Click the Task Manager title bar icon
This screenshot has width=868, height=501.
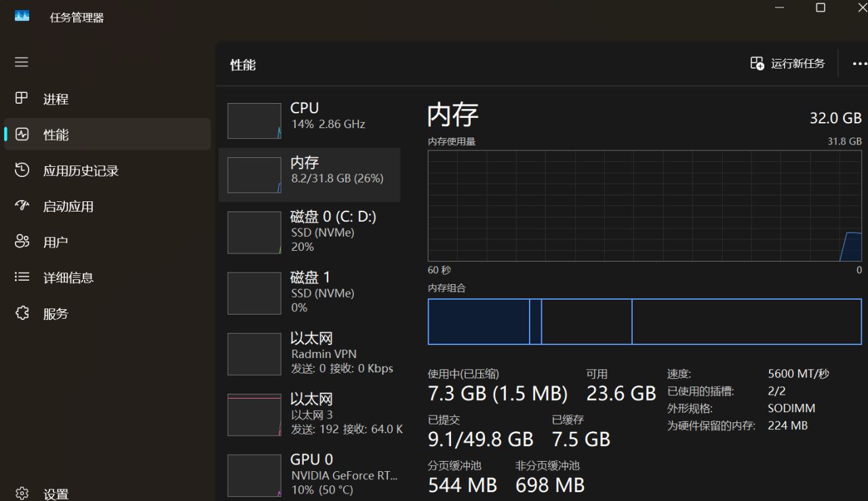click(22, 16)
